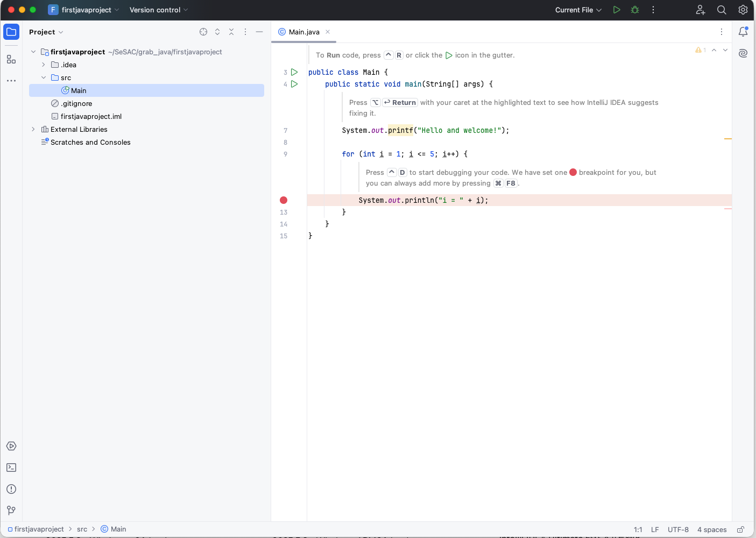Close the Main.java tab
Screen dimensions: 756x538
click(x=328, y=32)
